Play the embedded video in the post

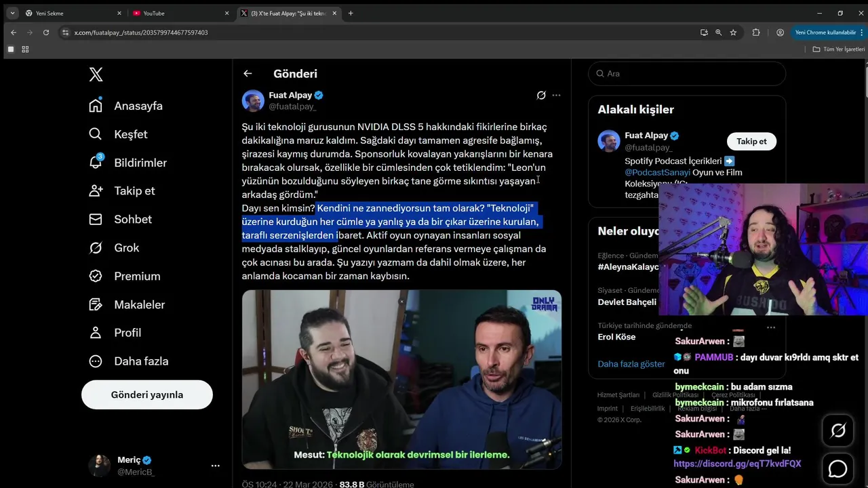click(401, 380)
